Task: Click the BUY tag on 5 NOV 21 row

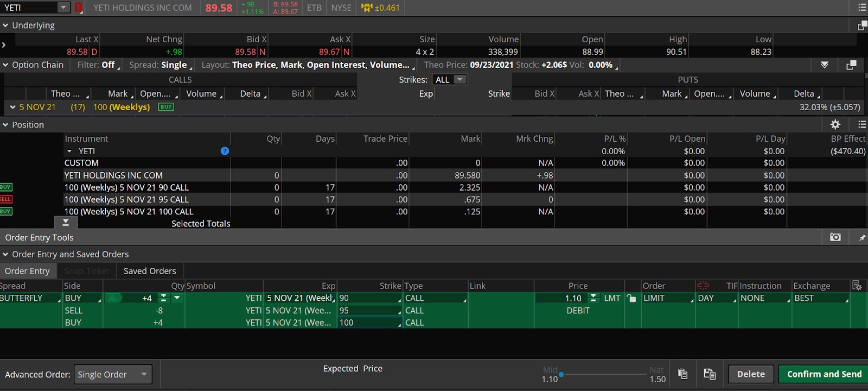Action: (x=166, y=107)
